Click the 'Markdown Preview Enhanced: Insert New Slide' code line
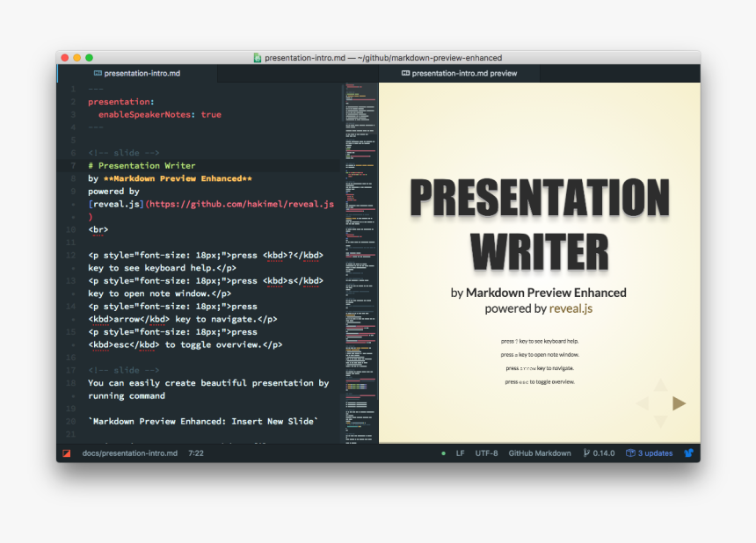This screenshot has width=756, height=543. [203, 422]
